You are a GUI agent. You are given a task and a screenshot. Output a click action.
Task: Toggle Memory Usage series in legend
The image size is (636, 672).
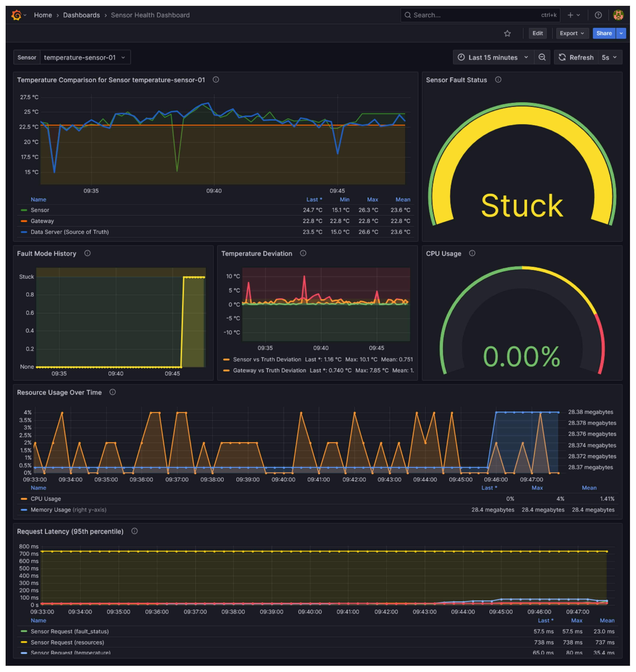[x=51, y=510]
